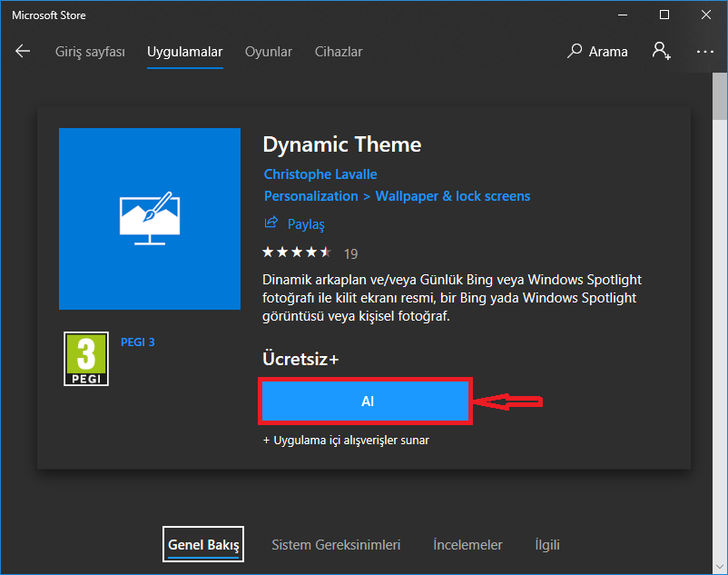The width and height of the screenshot is (728, 575).
Task: Share the app via the Paylaş icon
Action: point(271,223)
